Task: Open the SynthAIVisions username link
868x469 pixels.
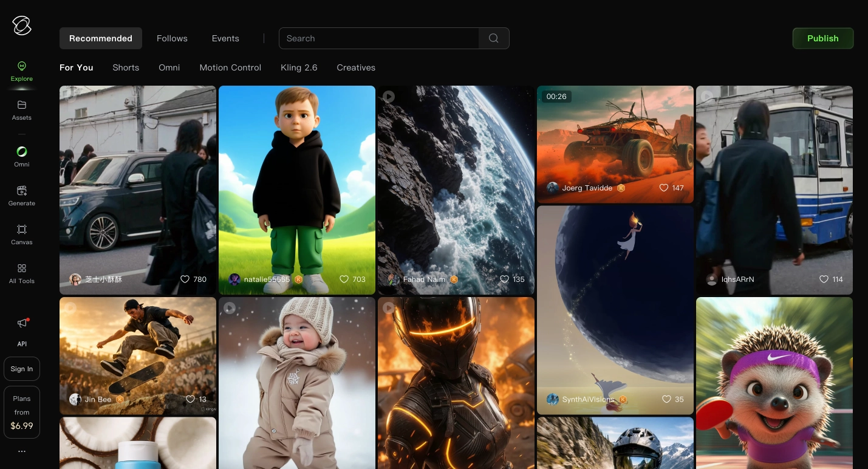Action: coord(589,399)
